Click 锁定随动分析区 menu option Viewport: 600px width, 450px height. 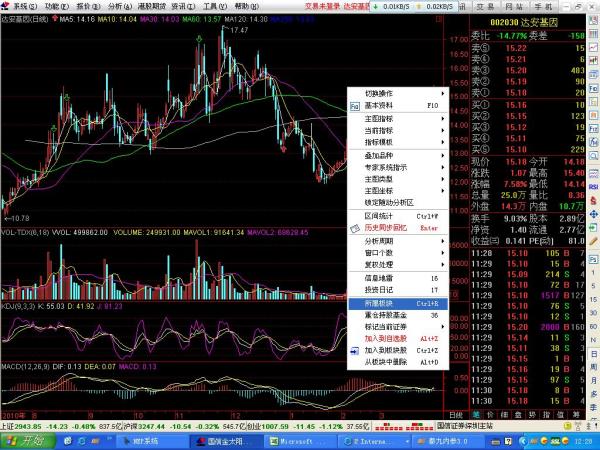pos(396,203)
